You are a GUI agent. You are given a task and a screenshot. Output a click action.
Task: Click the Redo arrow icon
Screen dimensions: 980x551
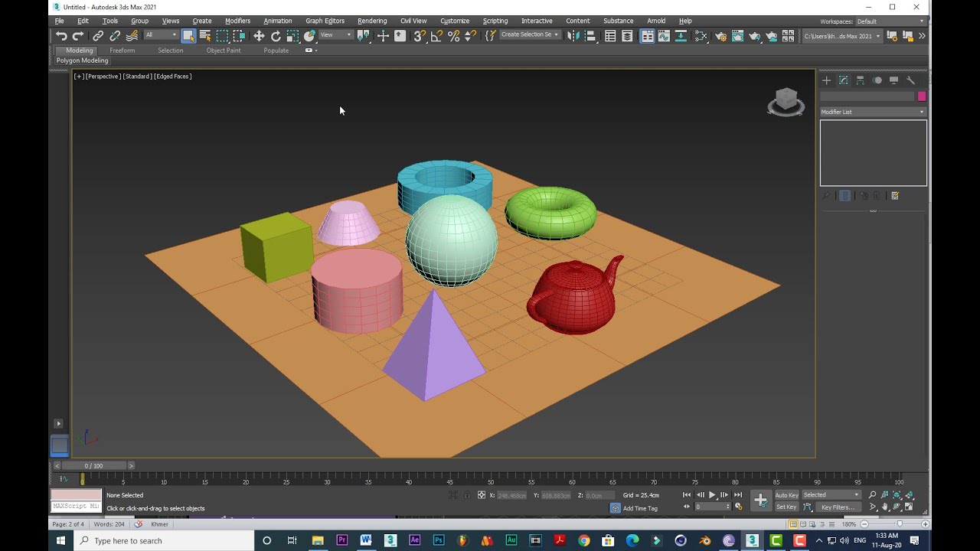click(x=77, y=36)
